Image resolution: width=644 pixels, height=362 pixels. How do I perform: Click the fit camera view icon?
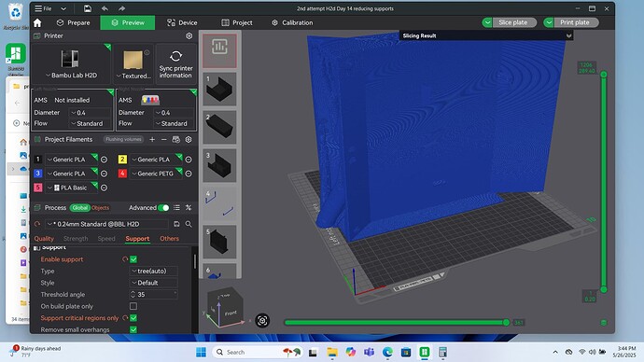click(262, 320)
